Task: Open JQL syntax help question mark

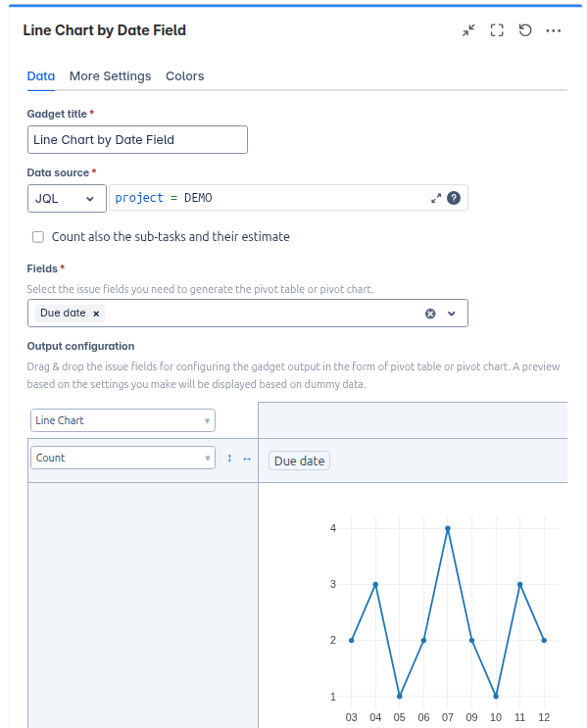Action: pyautogui.click(x=454, y=198)
